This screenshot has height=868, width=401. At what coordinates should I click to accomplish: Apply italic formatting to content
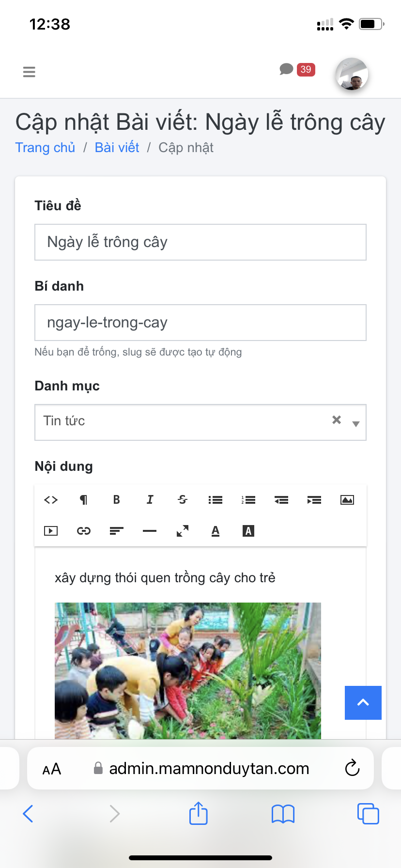click(150, 500)
